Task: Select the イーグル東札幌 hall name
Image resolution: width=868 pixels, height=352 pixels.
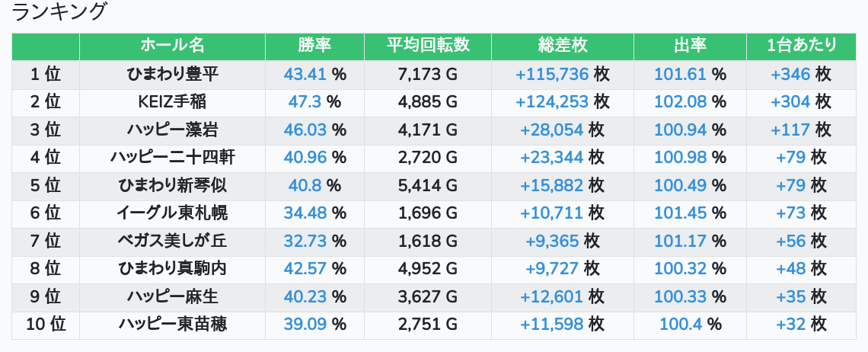Action: coord(172,213)
